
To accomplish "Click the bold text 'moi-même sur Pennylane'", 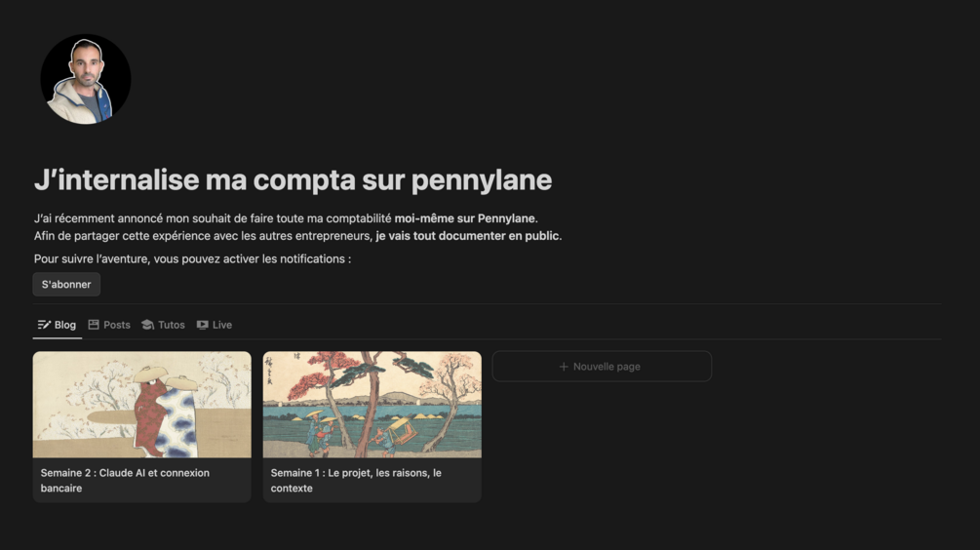I will click(x=464, y=218).
